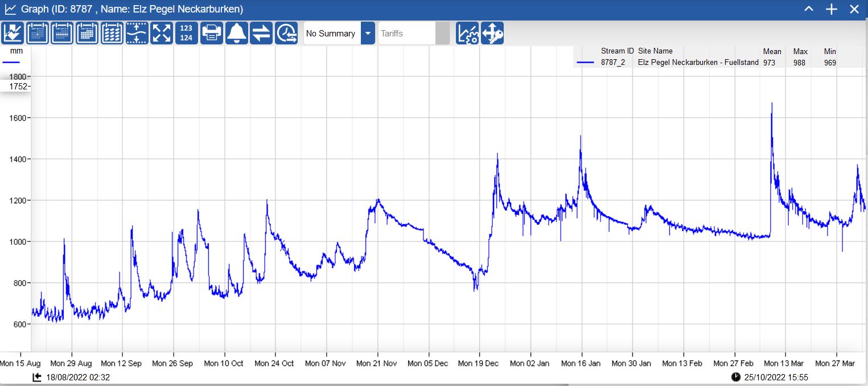The height and width of the screenshot is (386, 868).
Task: Activate the pan/move tool with key icon
Action: [492, 32]
